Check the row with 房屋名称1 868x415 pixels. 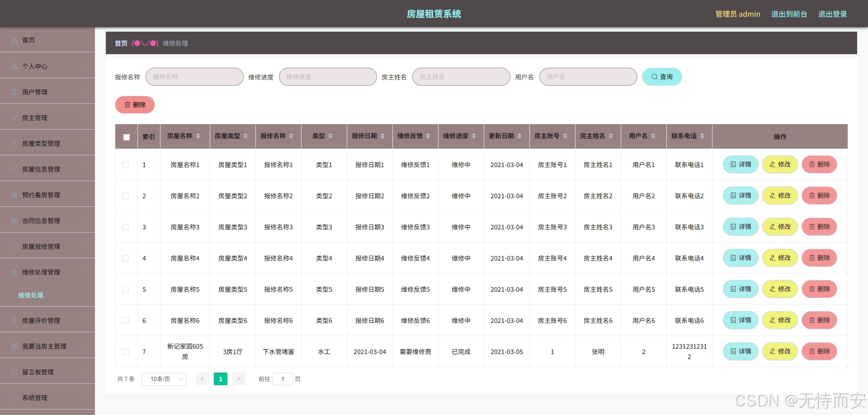126,165
